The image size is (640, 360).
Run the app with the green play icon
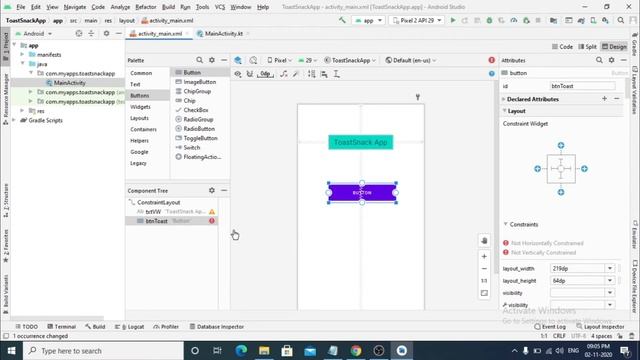453,20
